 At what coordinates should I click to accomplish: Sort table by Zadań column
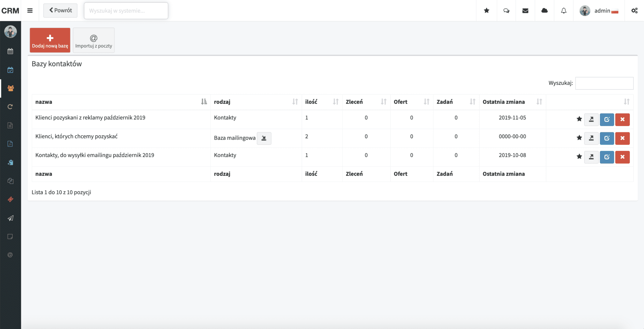(x=456, y=102)
